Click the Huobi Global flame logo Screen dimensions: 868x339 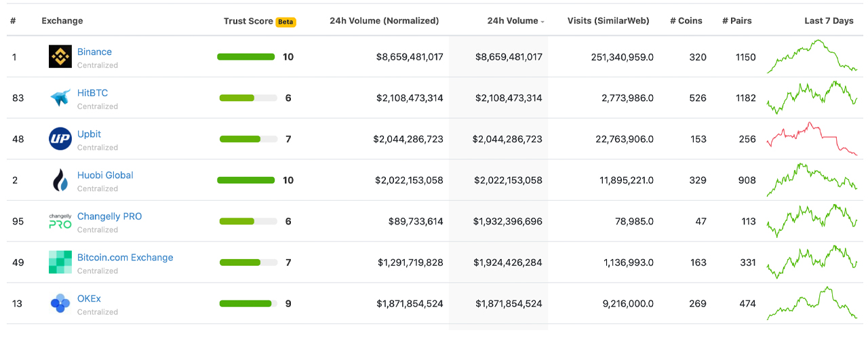tap(60, 180)
